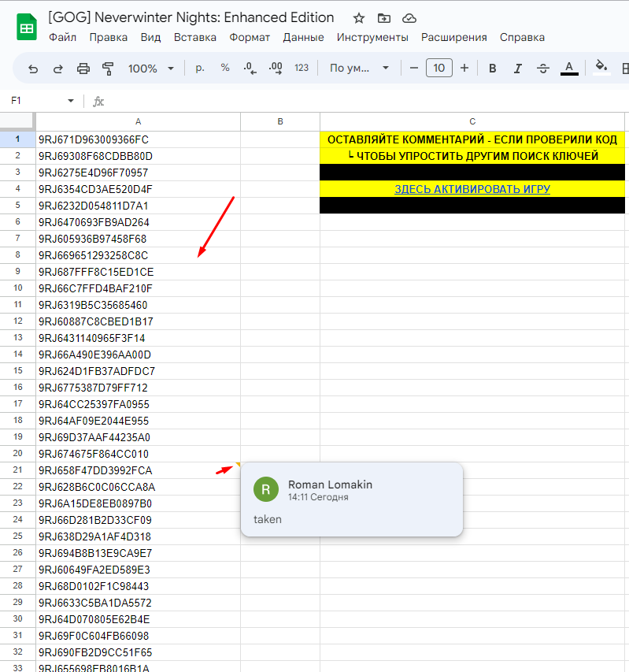This screenshot has width=629, height=672.
Task: Click the redo arrow icon
Action: point(57,69)
